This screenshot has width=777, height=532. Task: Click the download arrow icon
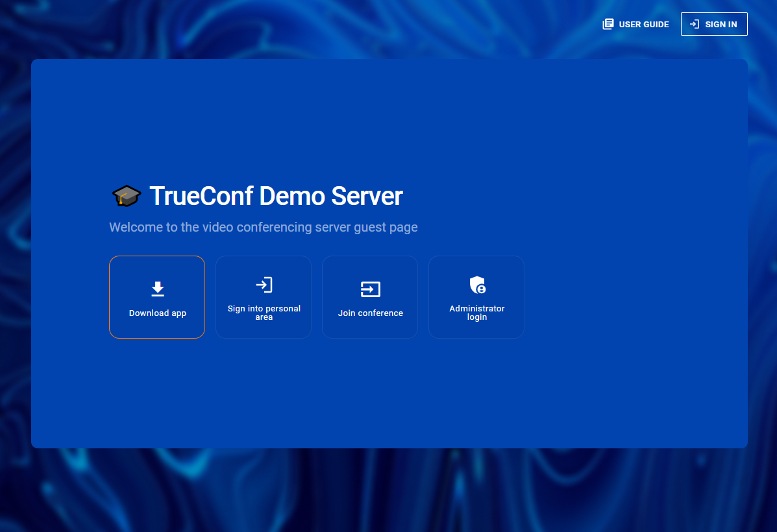tap(157, 289)
